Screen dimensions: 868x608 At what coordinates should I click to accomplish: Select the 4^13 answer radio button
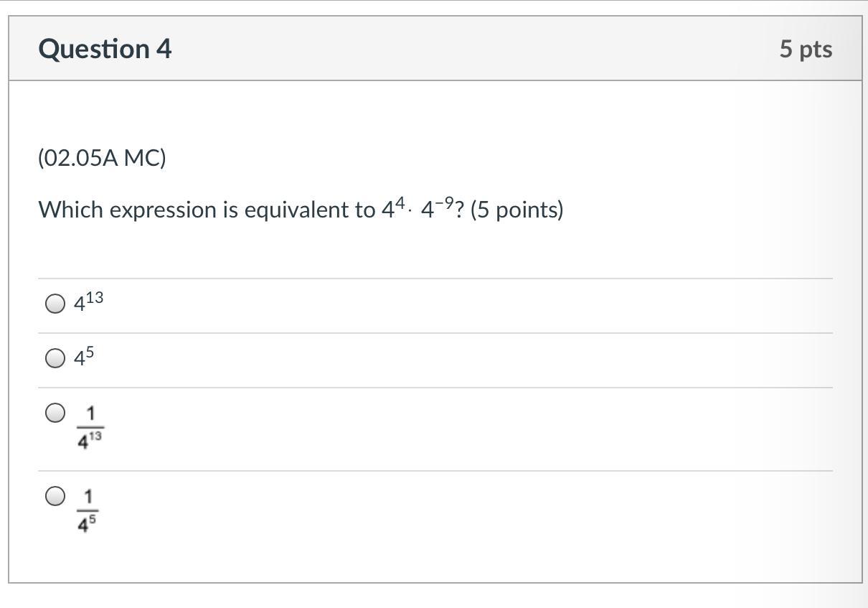(55, 304)
